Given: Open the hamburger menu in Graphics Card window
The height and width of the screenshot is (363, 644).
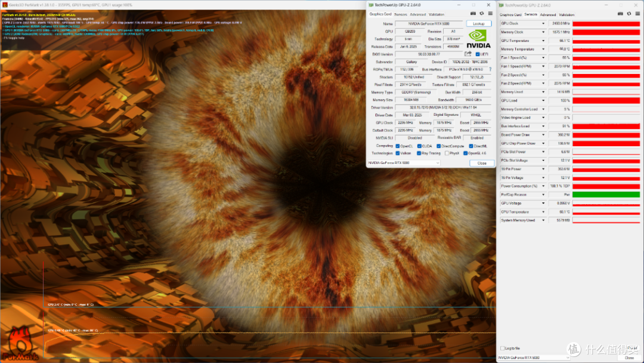Looking at the screenshot, I should tap(490, 14).
